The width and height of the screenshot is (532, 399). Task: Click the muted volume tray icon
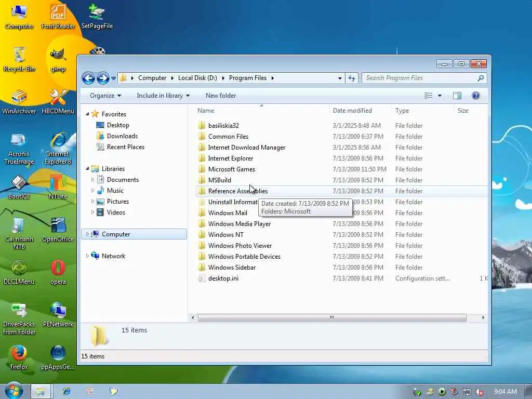[x=480, y=392]
